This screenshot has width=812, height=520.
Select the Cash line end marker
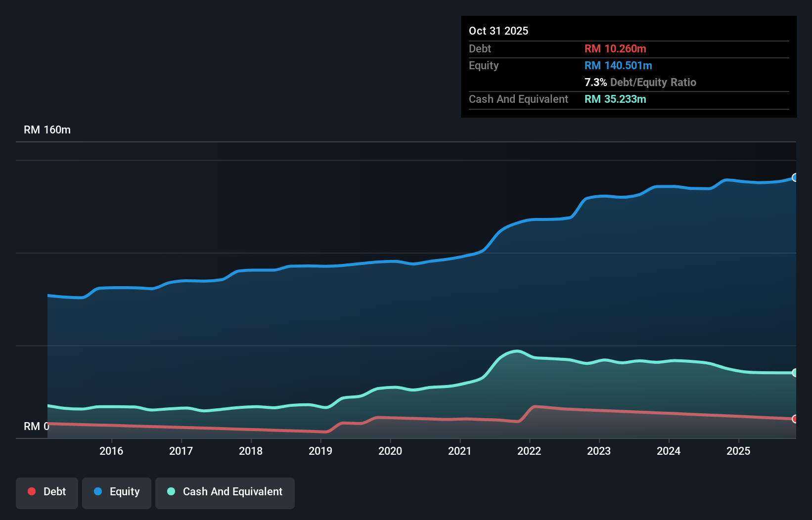pyautogui.click(x=795, y=373)
